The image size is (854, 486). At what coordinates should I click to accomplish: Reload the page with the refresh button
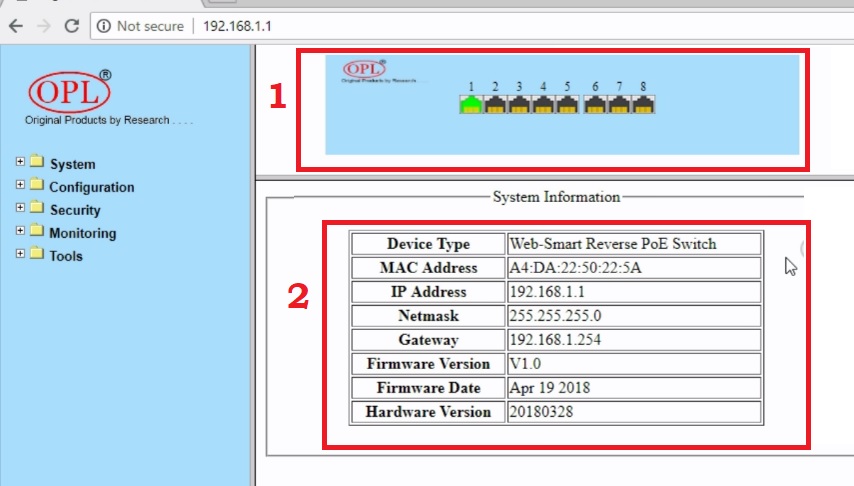[x=71, y=26]
